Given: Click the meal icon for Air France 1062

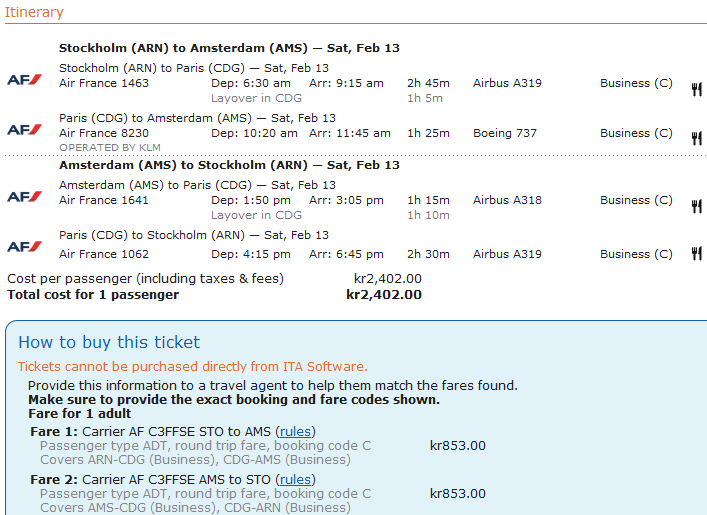Looking at the screenshot, I should click(696, 254).
